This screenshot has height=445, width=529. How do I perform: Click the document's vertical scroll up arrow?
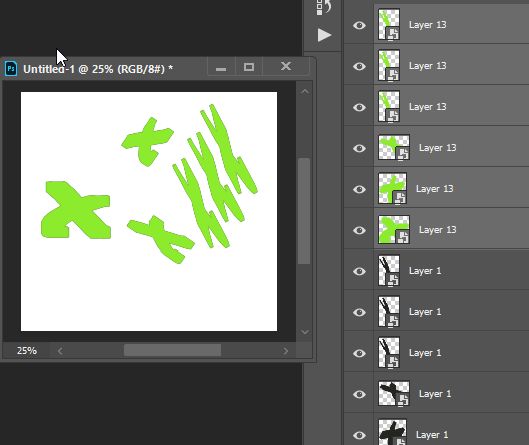click(305, 91)
